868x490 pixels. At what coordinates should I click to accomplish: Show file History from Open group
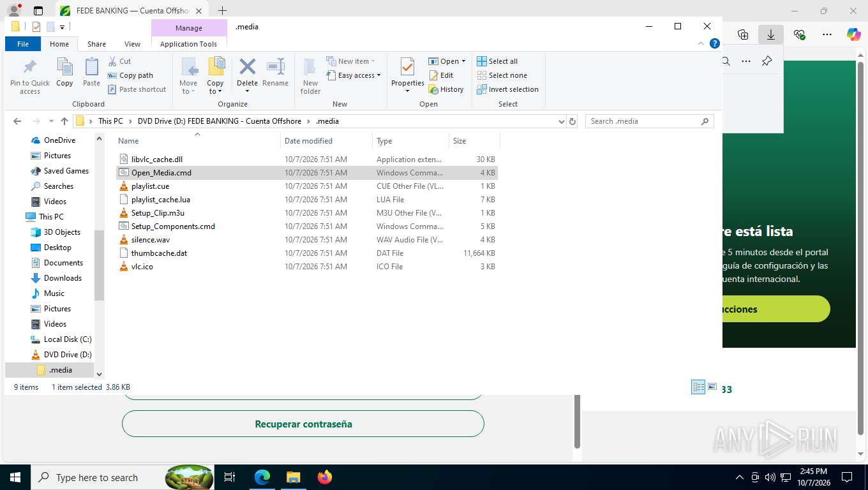(446, 89)
